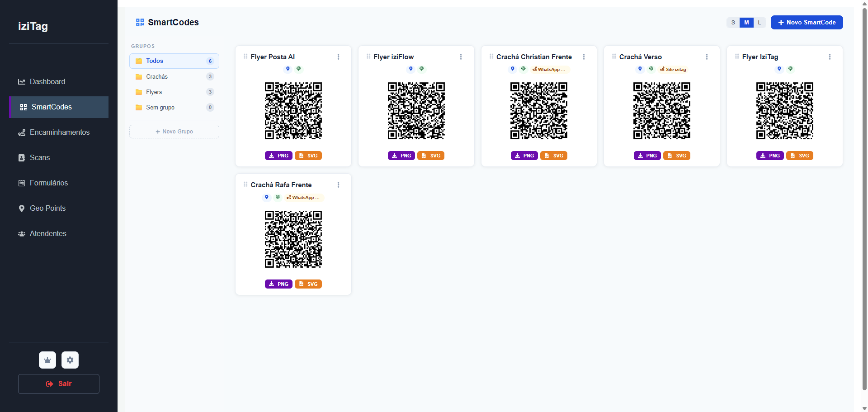Image resolution: width=868 pixels, height=412 pixels.
Task: Open options menu for Flyer Posta AI
Action: pyautogui.click(x=338, y=57)
